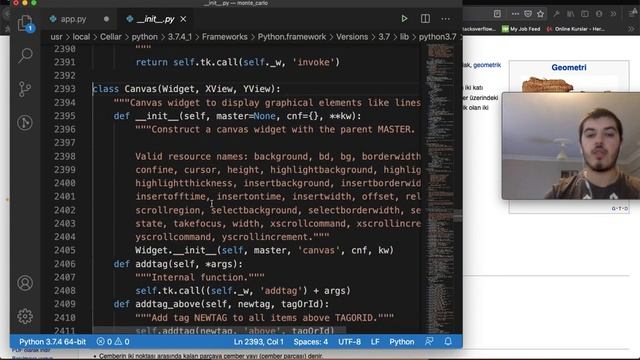The width and height of the screenshot is (640, 360).
Task: Open 'Online Kurslar' bookmark in Firefox
Action: coord(576,29)
